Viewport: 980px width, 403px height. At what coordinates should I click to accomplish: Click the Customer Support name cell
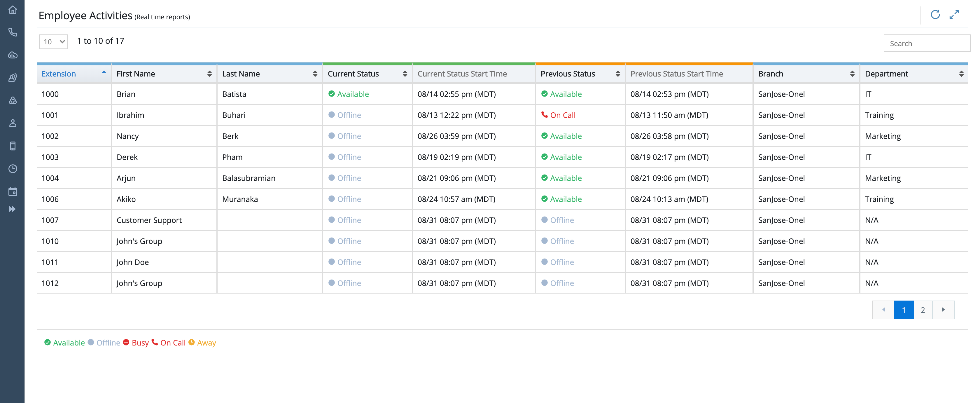point(164,220)
